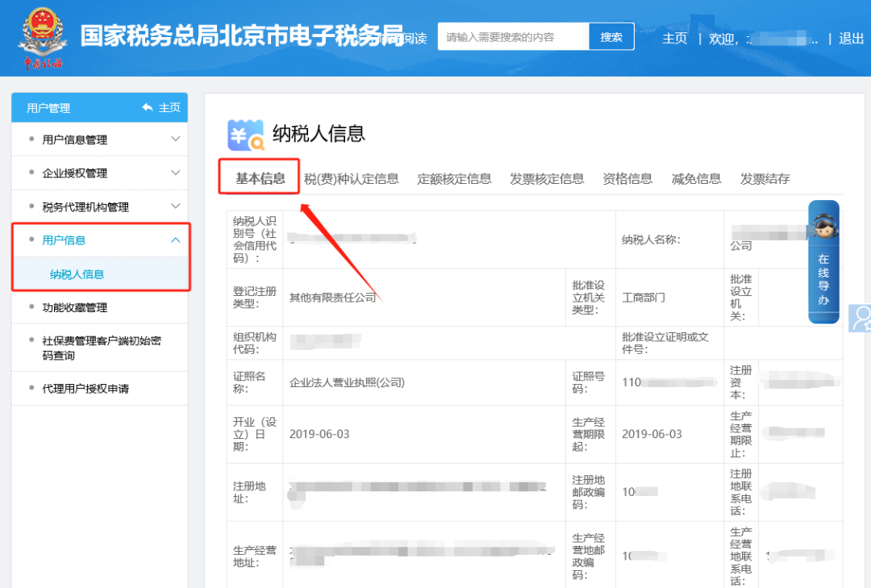Click the 退出 logout link
This screenshot has width=871, height=588.
(x=851, y=38)
